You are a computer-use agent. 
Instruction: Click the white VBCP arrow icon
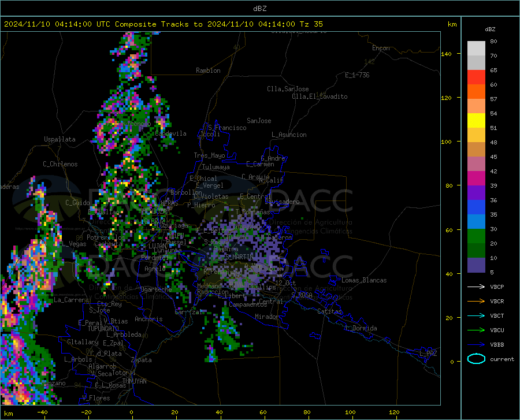[476, 287]
